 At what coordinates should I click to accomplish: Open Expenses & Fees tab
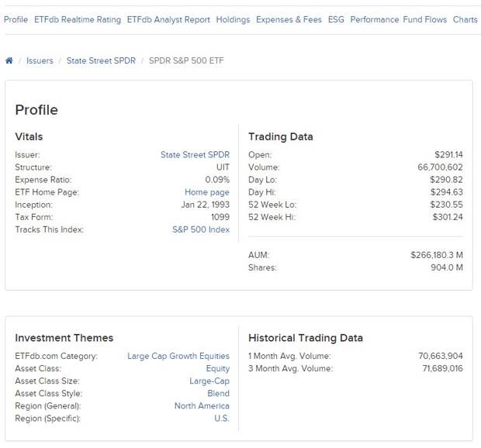(289, 19)
